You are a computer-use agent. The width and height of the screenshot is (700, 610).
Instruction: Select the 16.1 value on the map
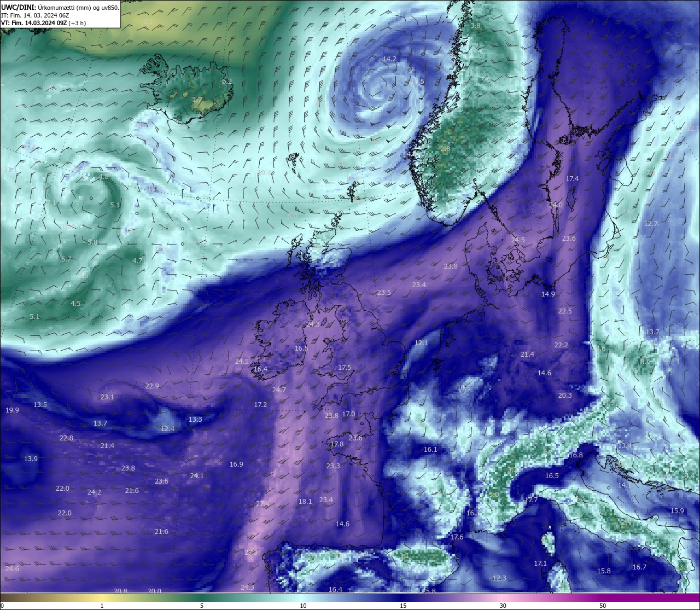pos(430,450)
